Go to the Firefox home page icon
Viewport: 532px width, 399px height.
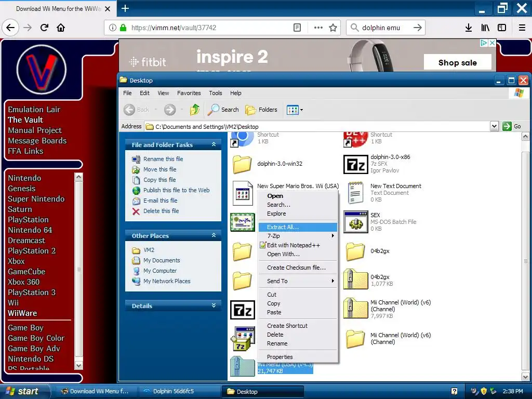click(61, 28)
